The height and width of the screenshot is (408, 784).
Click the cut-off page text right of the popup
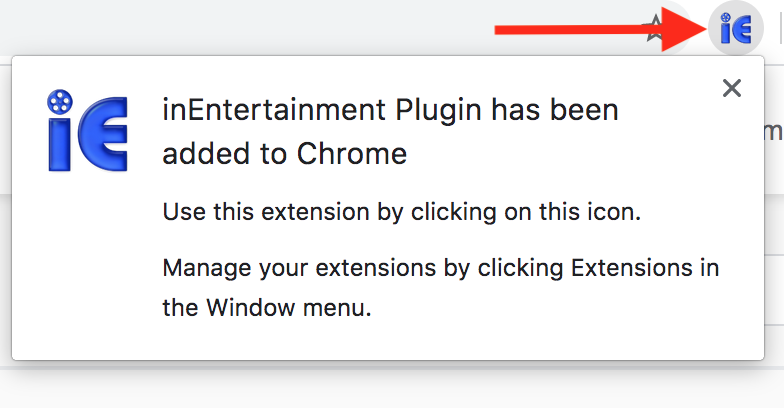776,131
